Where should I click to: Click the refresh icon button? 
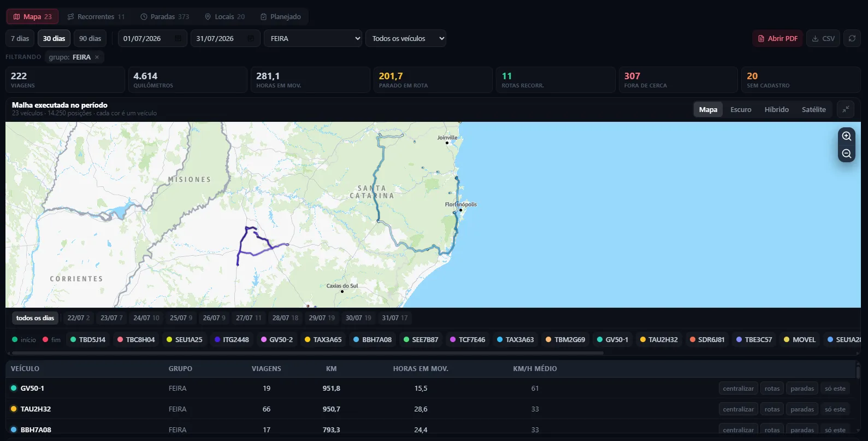pyautogui.click(x=852, y=38)
